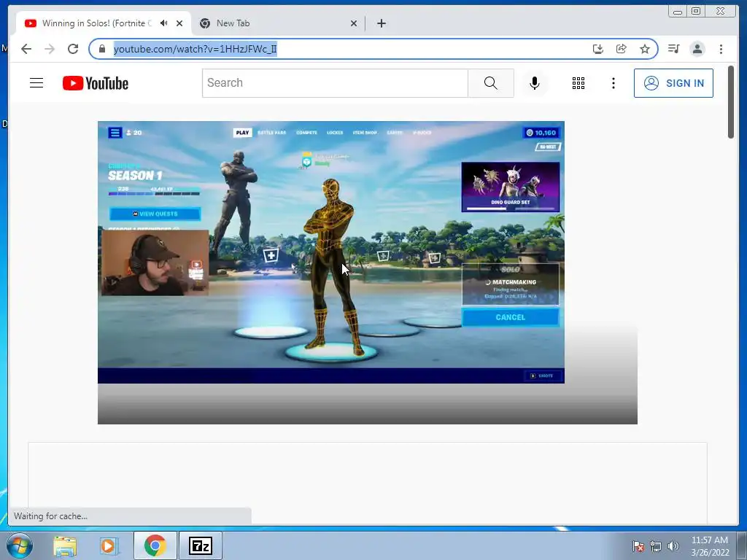Click the video player to pause
The height and width of the screenshot is (560, 747).
pos(331,252)
